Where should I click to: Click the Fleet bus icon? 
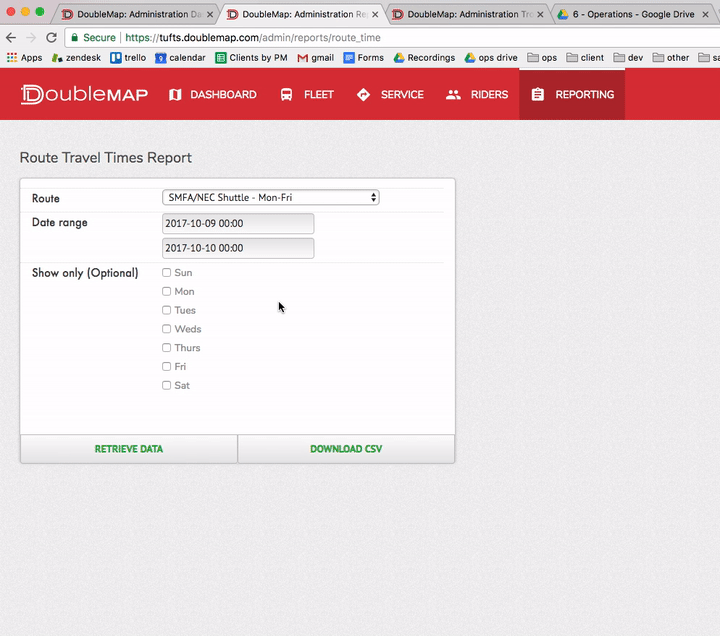[287, 95]
